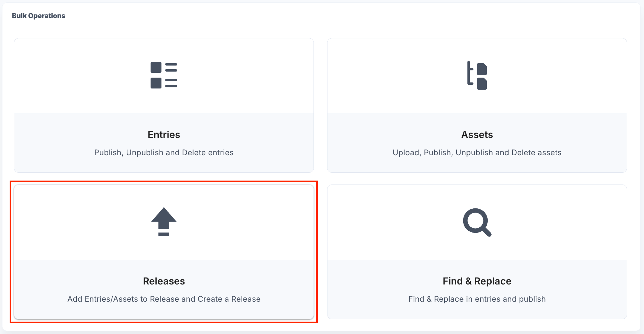The height and width of the screenshot is (334, 644).
Task: Click "Find & Replace in entries and publish" text
Action: pyautogui.click(x=477, y=299)
